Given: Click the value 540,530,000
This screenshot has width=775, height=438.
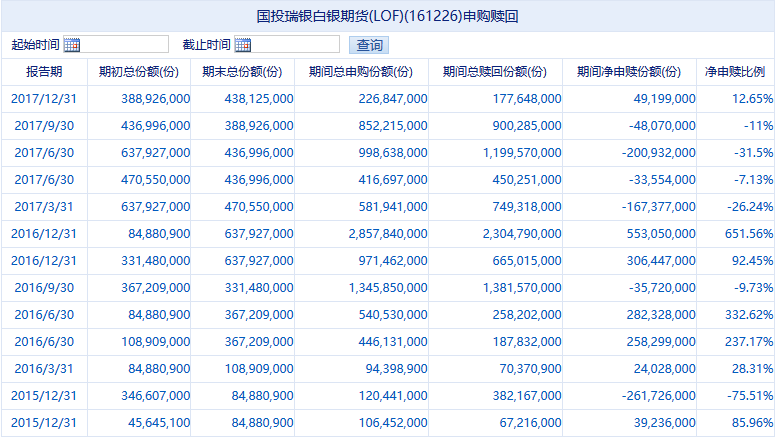Looking at the screenshot, I should (393, 315).
